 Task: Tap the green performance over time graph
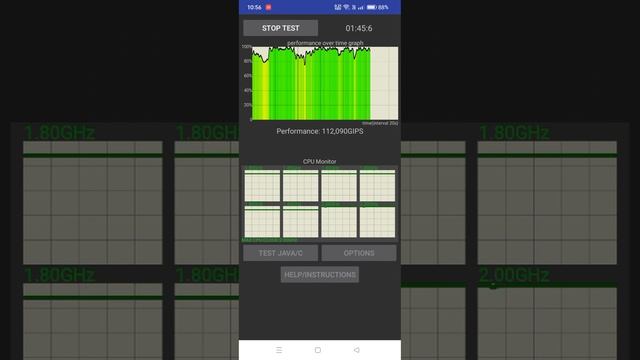click(325, 83)
